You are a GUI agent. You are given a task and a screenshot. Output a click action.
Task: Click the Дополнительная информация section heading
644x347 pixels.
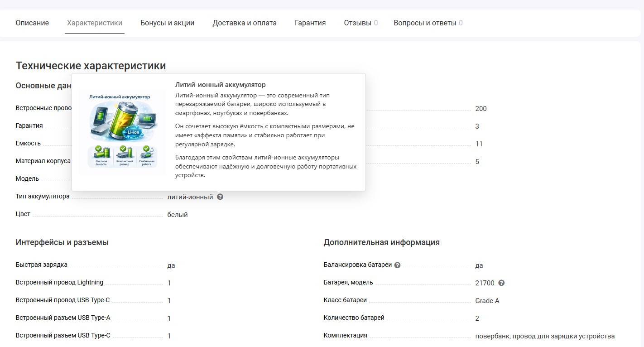381,242
